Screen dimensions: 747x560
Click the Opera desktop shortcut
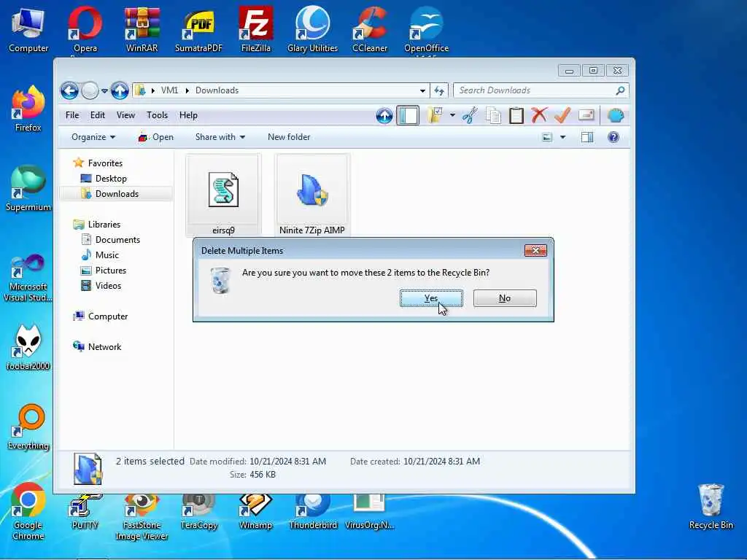click(85, 29)
